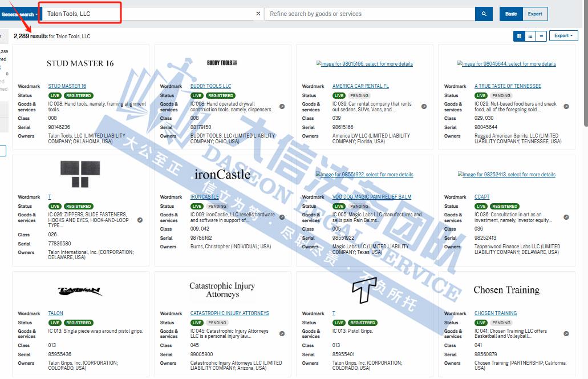Open the General search dropdown
Image resolution: width=588 pixels, height=379 pixels.
pyautogui.click(x=19, y=14)
